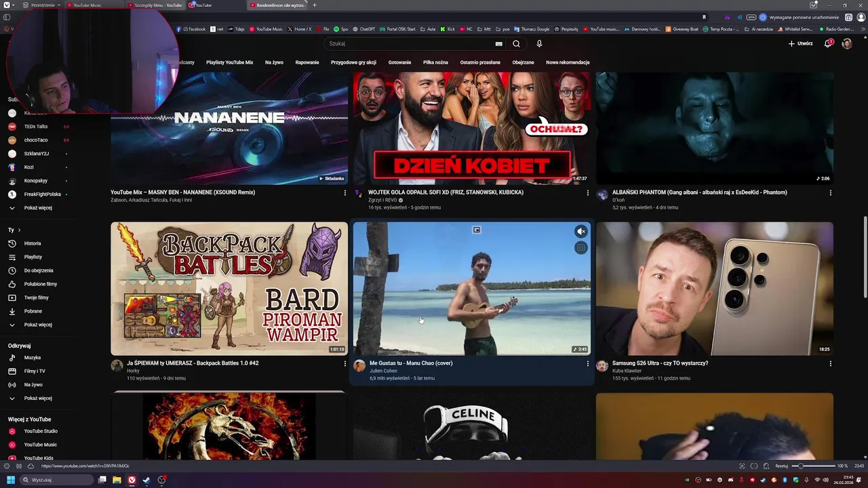Open the MASNY BEN NANANENE mix thumbnail
The width and height of the screenshot is (868, 488).
tap(229, 128)
